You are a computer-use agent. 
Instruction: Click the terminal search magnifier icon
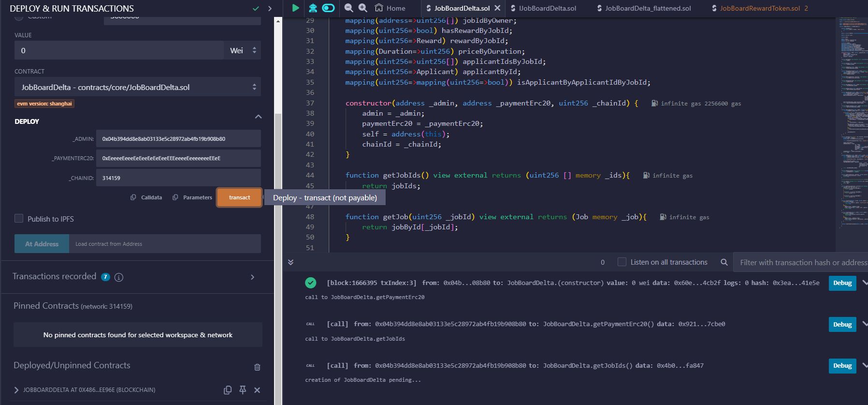pos(724,262)
